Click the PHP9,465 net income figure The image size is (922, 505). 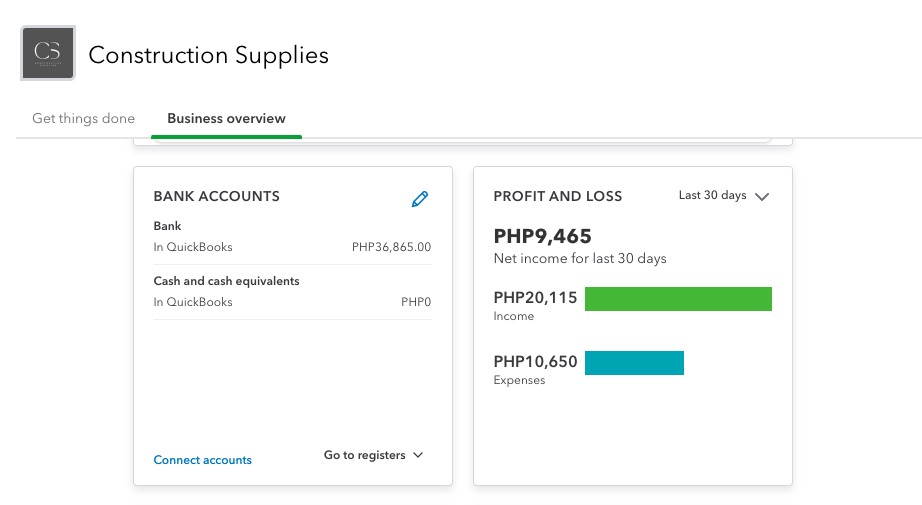pyautogui.click(x=543, y=237)
